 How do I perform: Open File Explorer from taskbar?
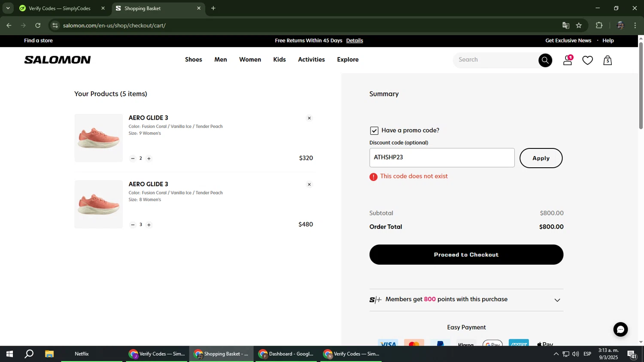point(49,354)
